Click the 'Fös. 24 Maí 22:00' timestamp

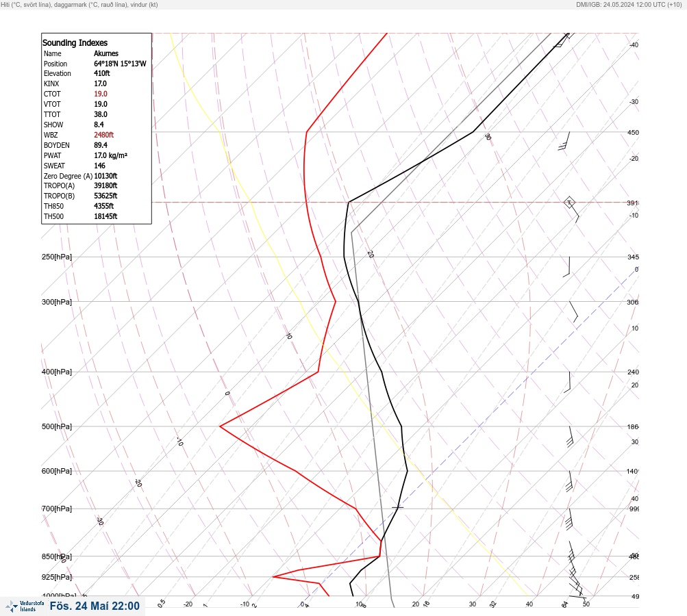tap(95, 606)
